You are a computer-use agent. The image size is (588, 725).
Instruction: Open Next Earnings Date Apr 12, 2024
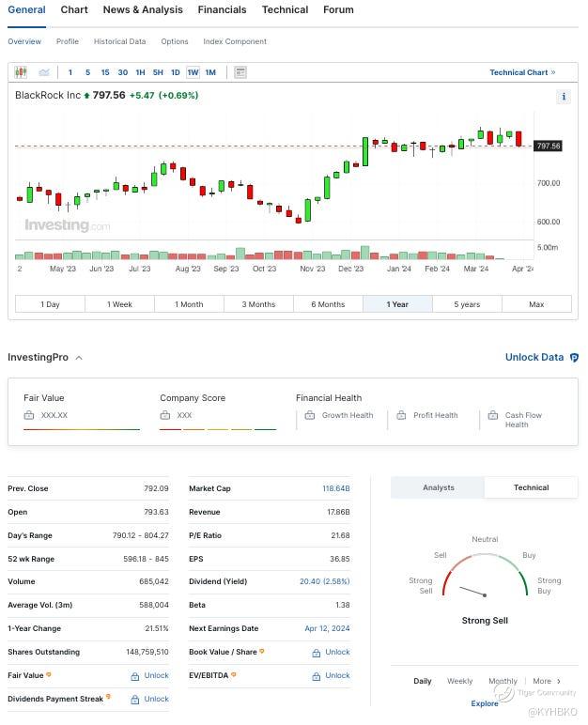[327, 628]
